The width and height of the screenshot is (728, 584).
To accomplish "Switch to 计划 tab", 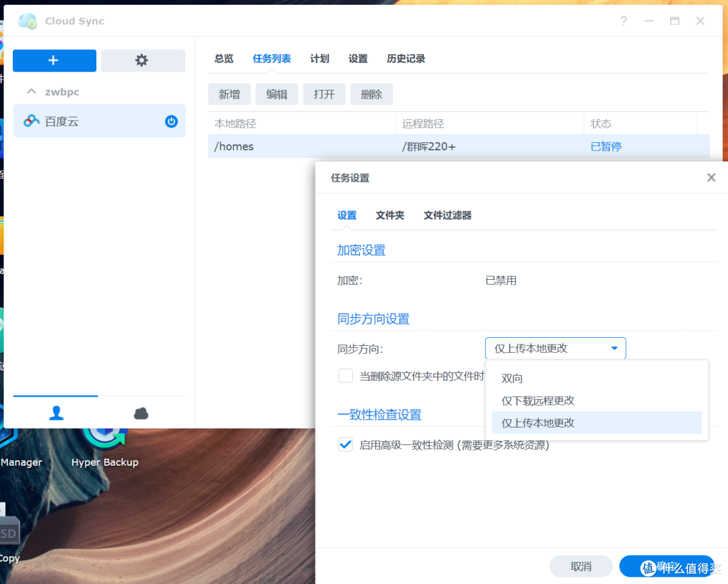I will pyautogui.click(x=320, y=59).
